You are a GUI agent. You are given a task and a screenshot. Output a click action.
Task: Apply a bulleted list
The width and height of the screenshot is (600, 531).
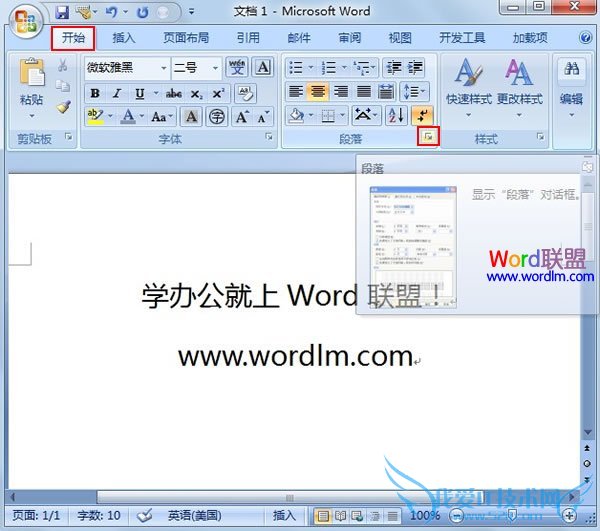pyautogui.click(x=295, y=68)
